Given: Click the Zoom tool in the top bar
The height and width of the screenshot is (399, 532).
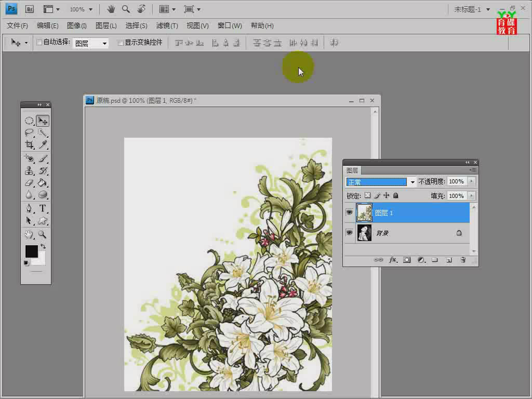Looking at the screenshot, I should [x=126, y=9].
